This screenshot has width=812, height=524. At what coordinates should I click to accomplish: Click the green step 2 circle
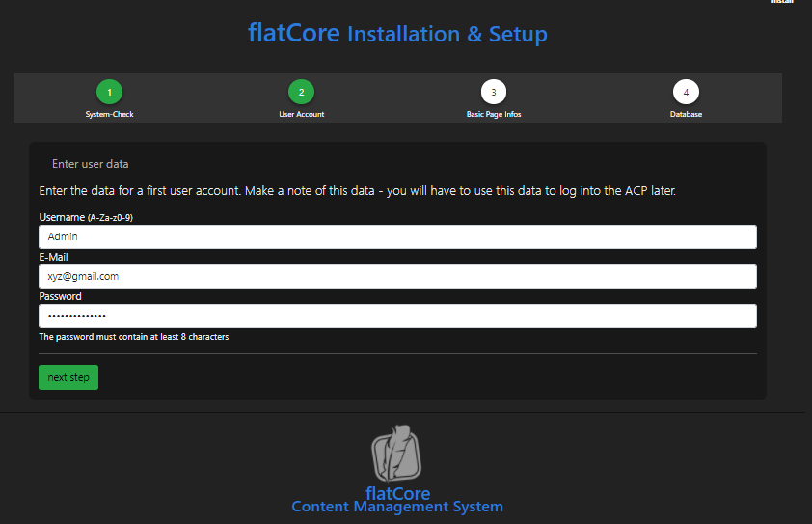pos(301,92)
